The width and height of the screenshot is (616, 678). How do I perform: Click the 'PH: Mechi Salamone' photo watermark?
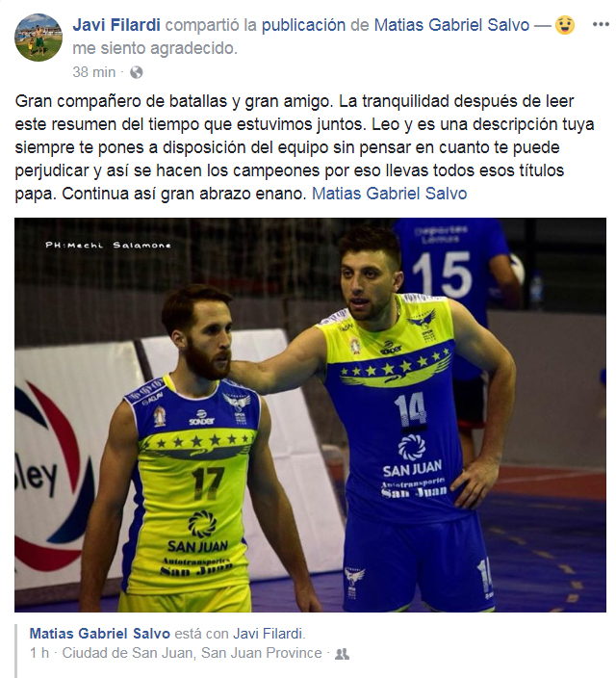tap(108, 246)
